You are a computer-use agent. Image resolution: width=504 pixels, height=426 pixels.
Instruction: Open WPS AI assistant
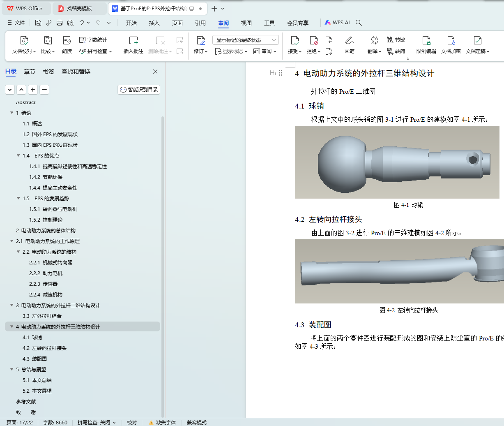[337, 23]
